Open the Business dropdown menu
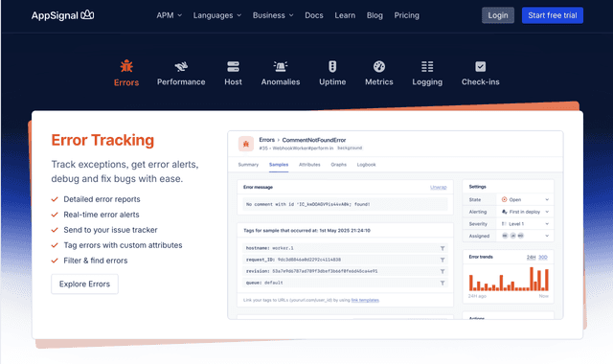 tap(273, 15)
